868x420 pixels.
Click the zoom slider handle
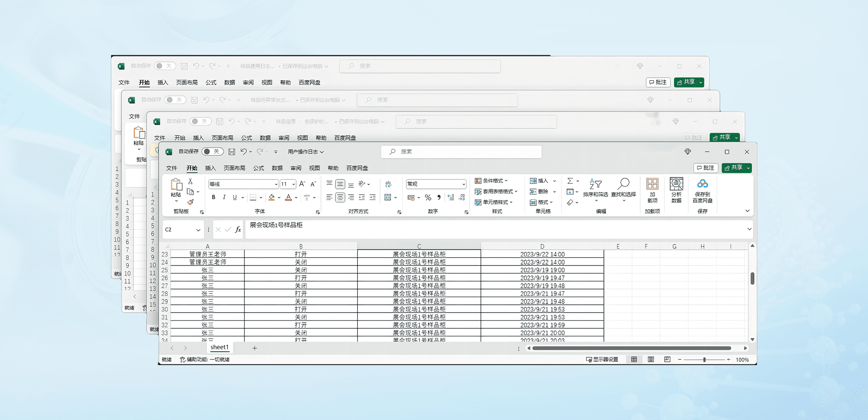pos(704,359)
